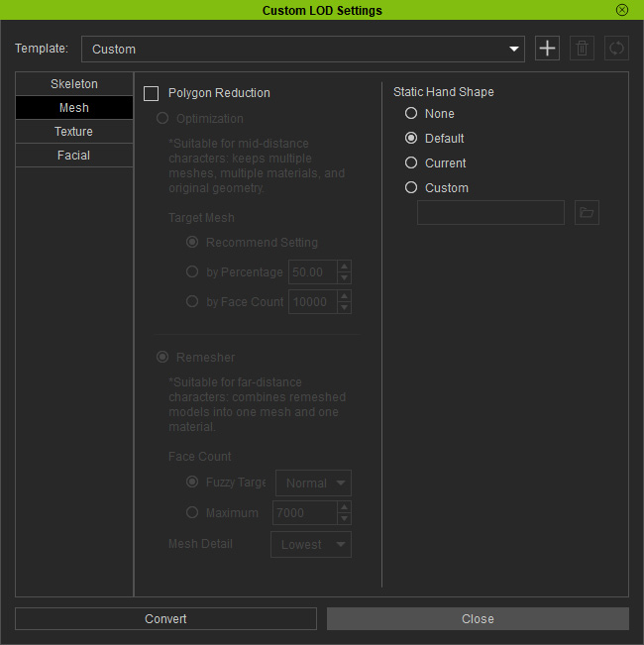
Task: Close the Custom LOD Settings dialog
Action: coord(478,618)
